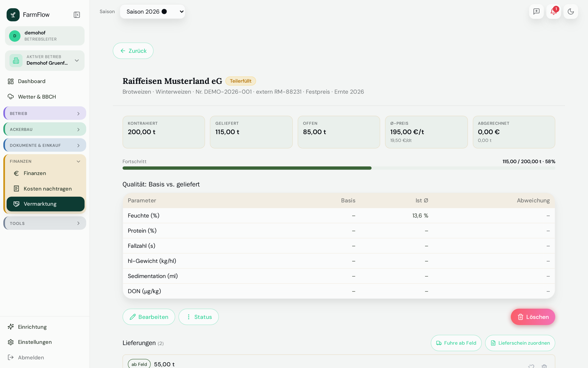588x368 pixels.
Task: Open notifications via the bell icon
Action: [554, 12]
